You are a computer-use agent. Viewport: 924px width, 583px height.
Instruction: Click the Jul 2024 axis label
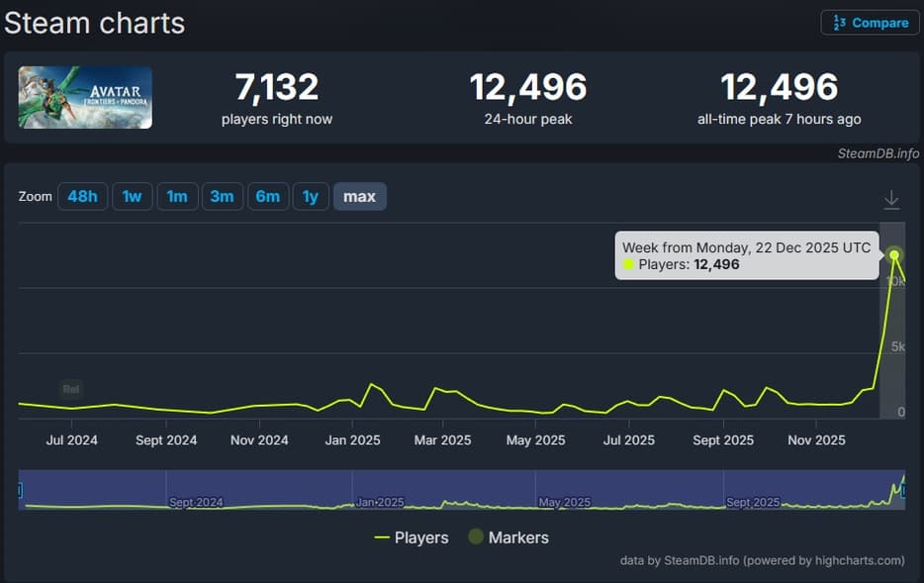click(x=72, y=440)
